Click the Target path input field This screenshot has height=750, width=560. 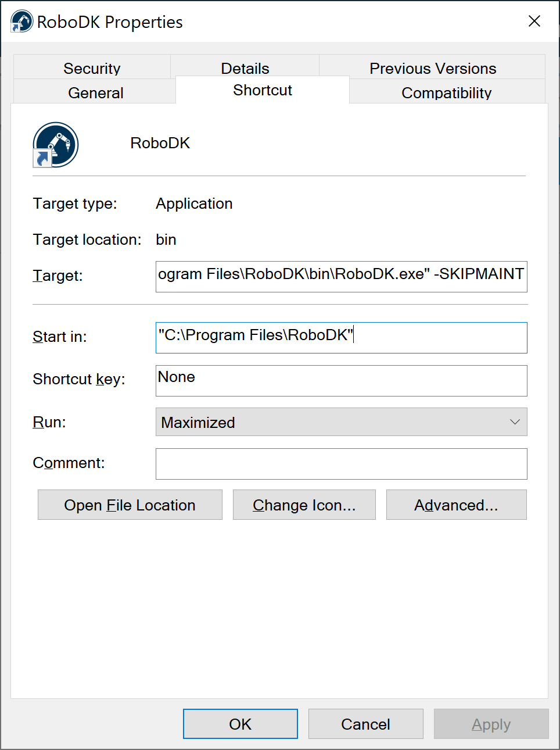[x=342, y=277]
